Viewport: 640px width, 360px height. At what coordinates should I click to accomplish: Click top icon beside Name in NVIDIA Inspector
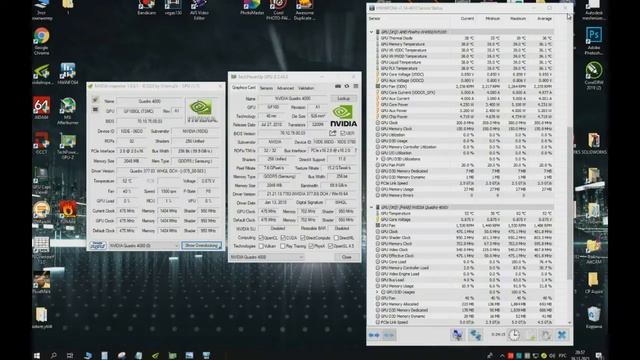(96, 100)
